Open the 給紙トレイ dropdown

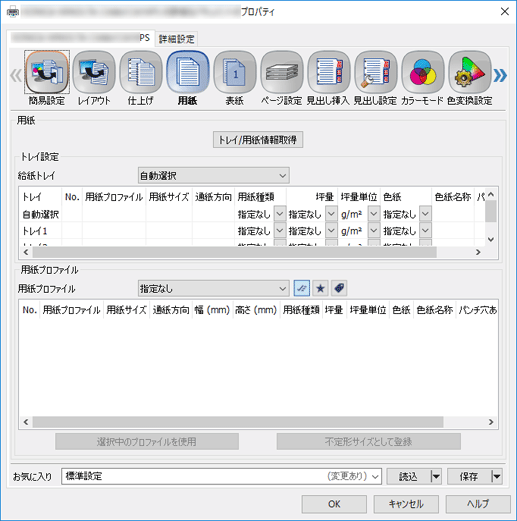(214, 176)
